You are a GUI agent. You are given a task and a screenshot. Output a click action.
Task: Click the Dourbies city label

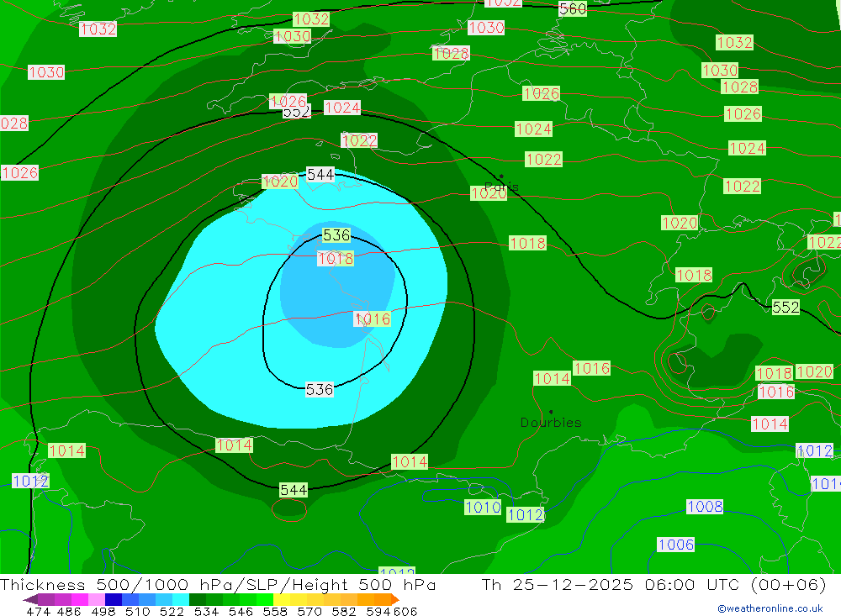[551, 423]
